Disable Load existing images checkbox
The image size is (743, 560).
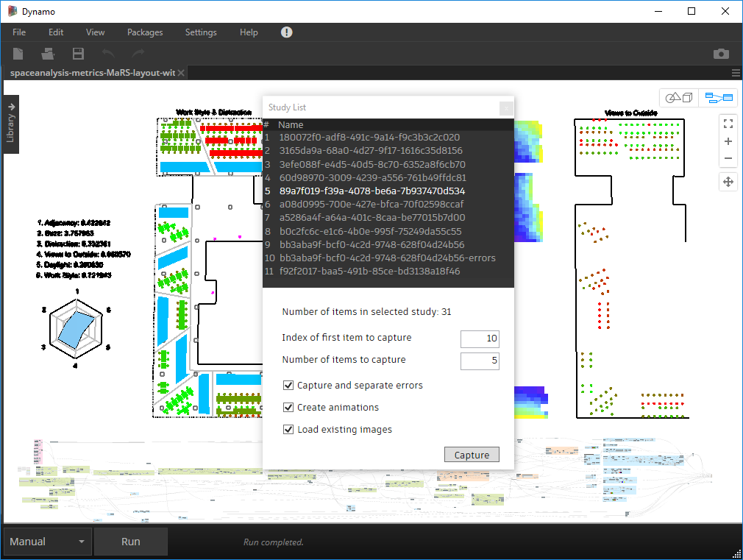(288, 430)
